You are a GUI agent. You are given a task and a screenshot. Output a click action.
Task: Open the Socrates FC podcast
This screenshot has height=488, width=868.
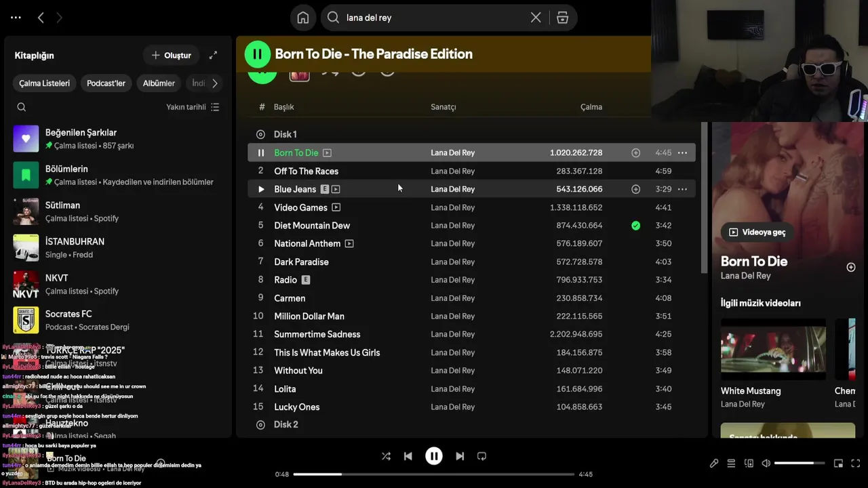click(x=119, y=320)
